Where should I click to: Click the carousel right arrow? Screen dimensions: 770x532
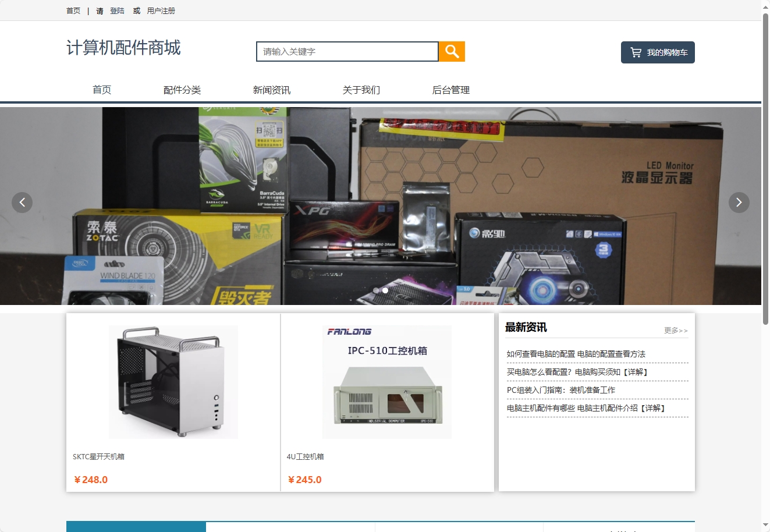[x=739, y=202]
